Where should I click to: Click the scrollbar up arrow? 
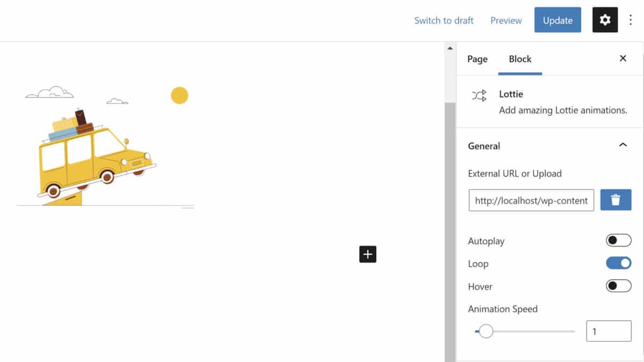[450, 48]
